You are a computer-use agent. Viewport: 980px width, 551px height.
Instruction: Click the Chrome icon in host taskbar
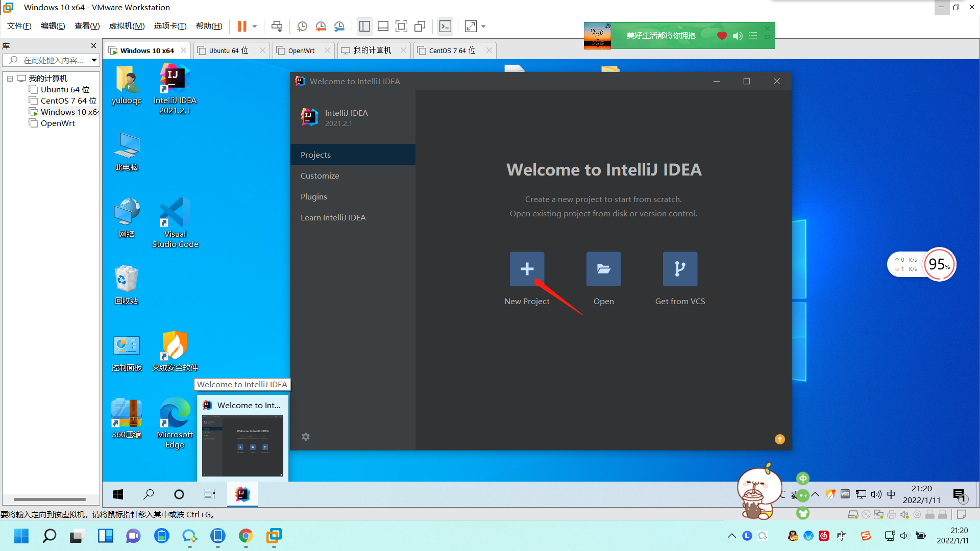(x=246, y=536)
